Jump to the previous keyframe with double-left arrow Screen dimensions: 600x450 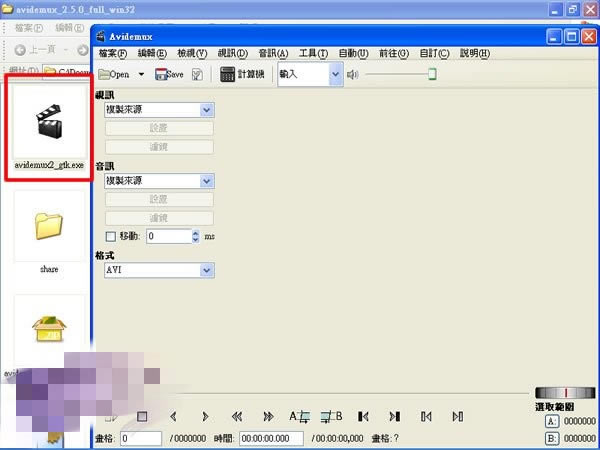(237, 416)
